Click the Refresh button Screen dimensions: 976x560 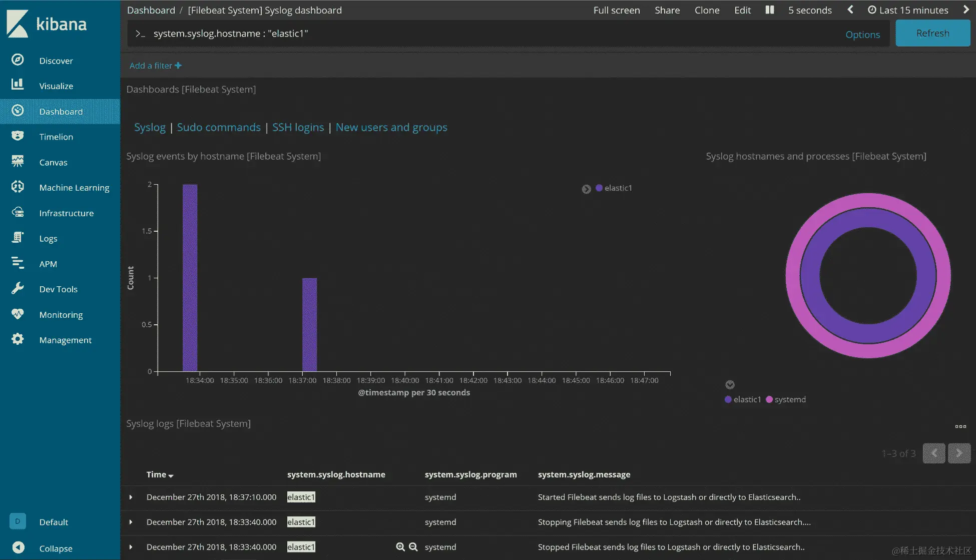point(932,34)
